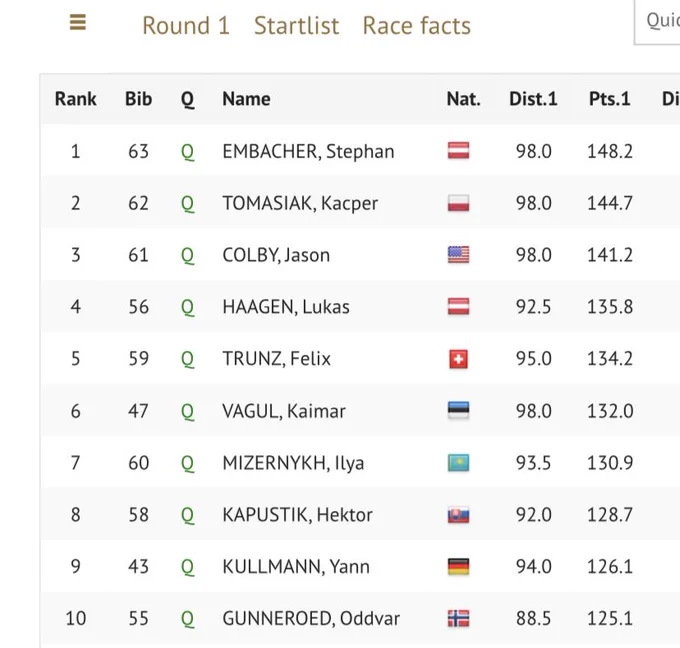680x648 pixels.
Task: Open the Startlist tab
Action: (x=297, y=26)
